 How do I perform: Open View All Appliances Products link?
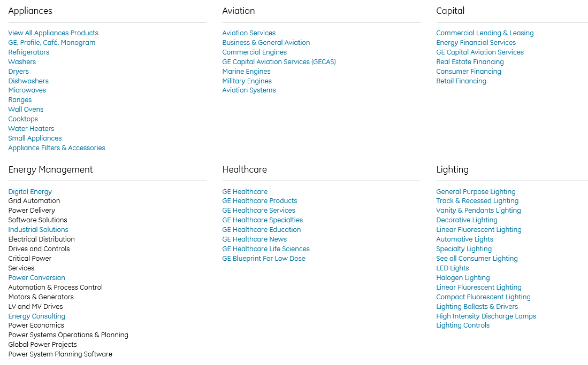click(x=54, y=33)
